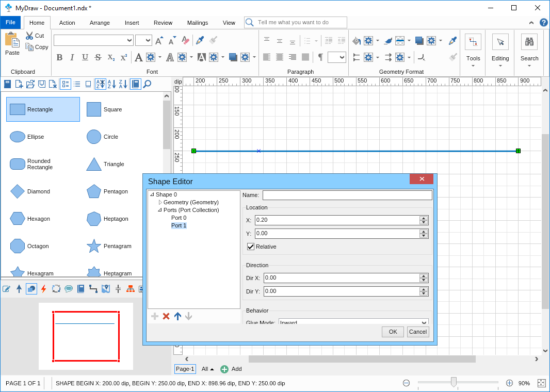Click the zoom out minus button
The width and height of the screenshot is (550, 392).
point(406,383)
